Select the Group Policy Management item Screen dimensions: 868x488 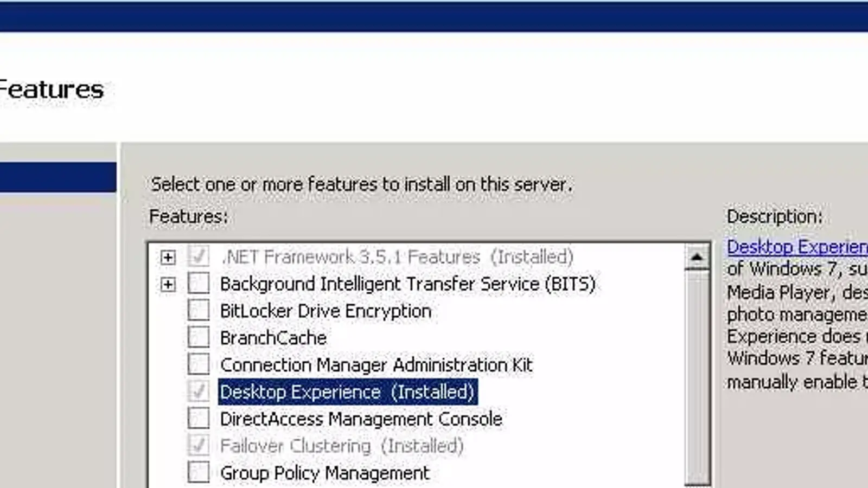(x=324, y=473)
